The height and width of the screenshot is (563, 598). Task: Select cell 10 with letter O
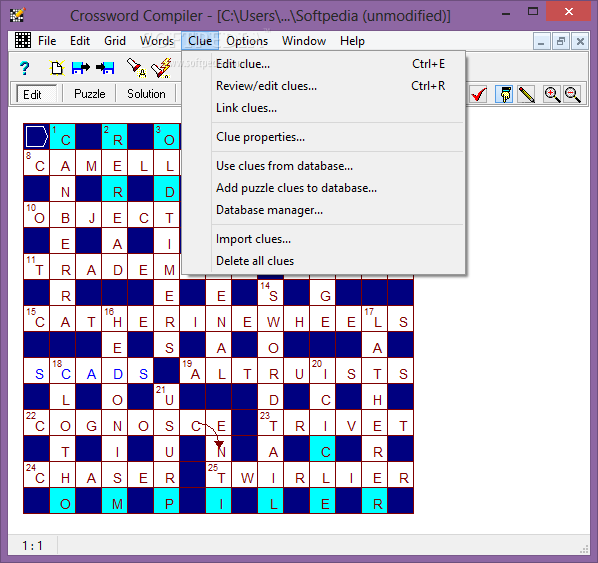tap(37, 215)
